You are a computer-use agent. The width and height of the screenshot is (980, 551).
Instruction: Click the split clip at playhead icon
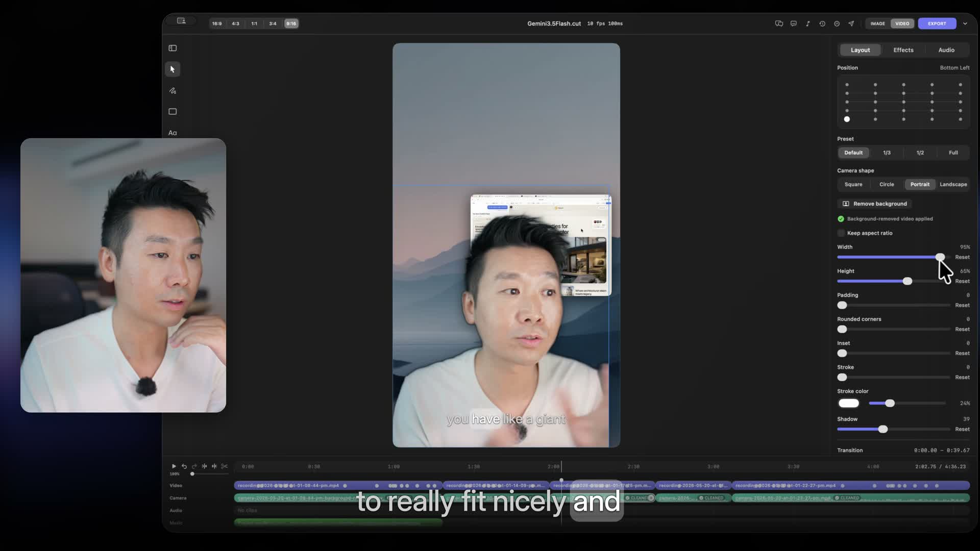(x=204, y=466)
